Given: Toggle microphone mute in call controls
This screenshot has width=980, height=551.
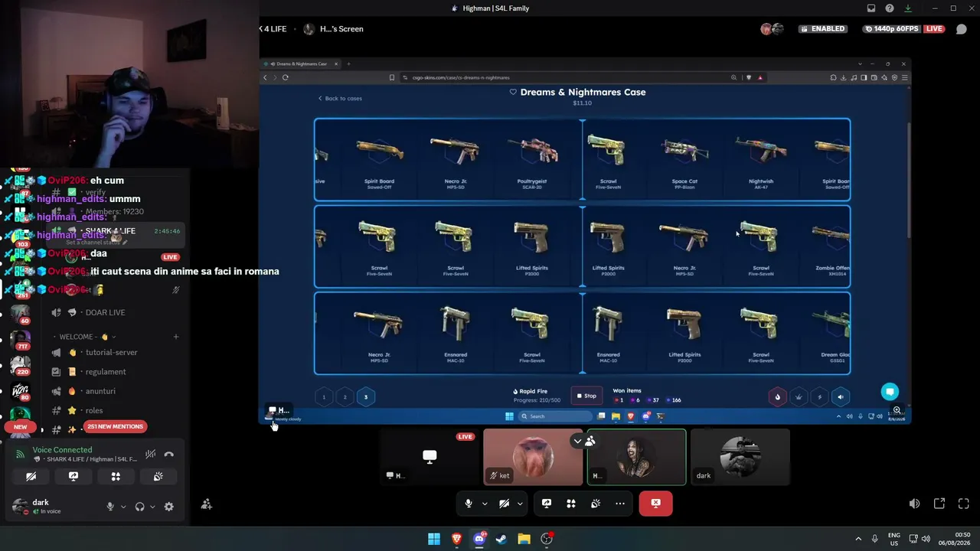Looking at the screenshot, I should point(469,504).
